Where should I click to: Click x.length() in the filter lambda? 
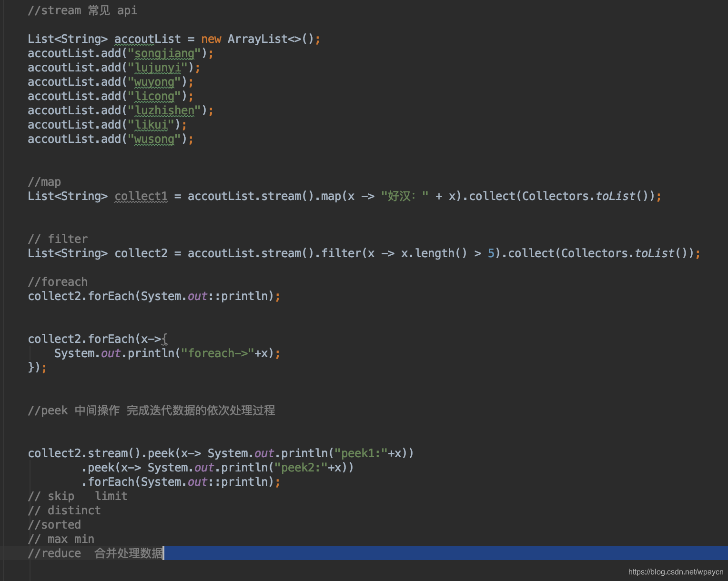tap(434, 253)
